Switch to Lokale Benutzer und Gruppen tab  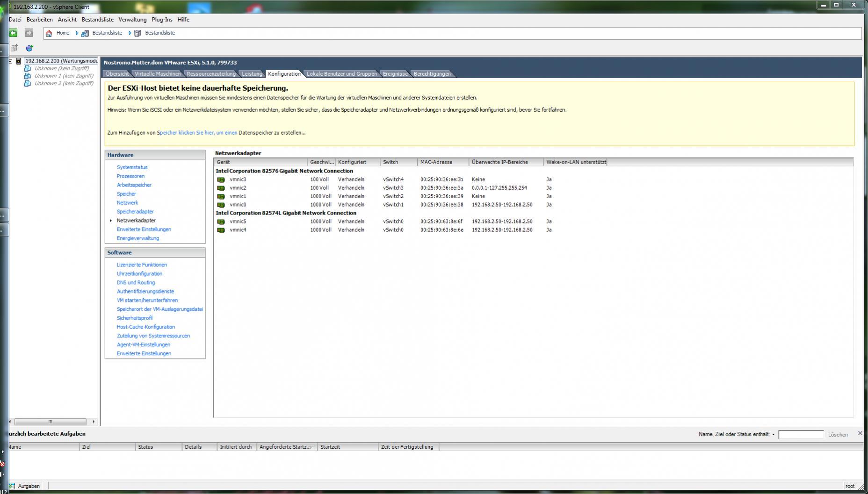[342, 74]
